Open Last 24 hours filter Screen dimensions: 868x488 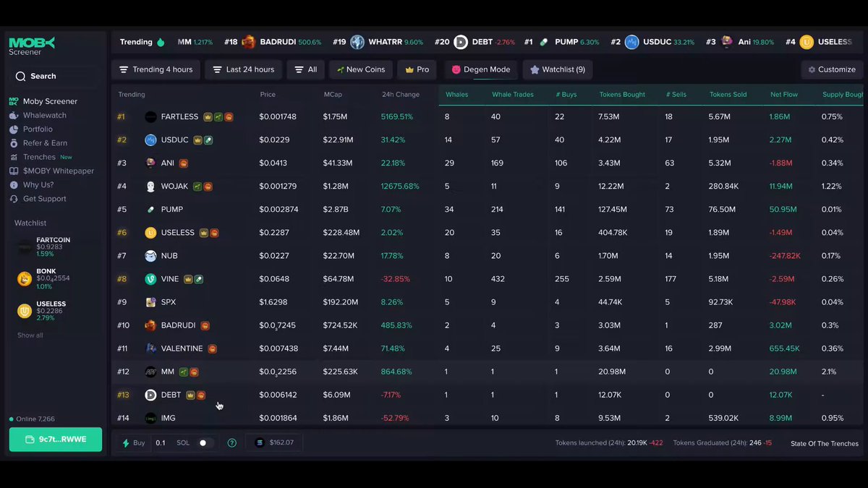tap(243, 69)
